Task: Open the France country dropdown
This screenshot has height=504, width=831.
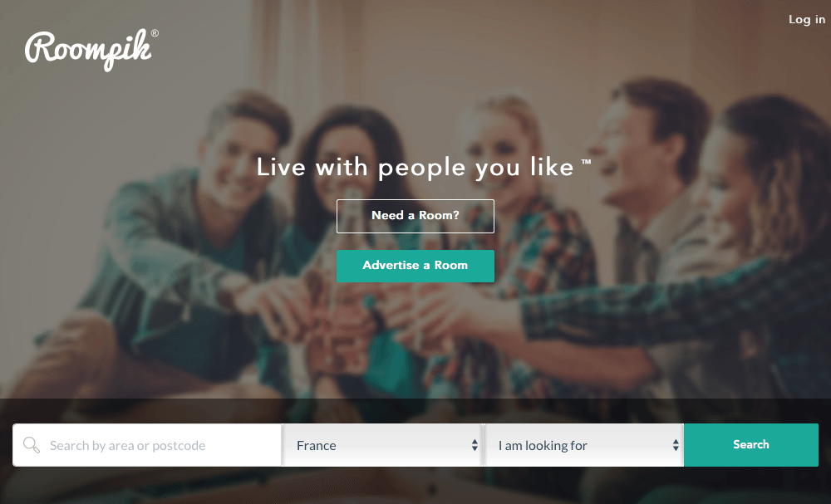Action: [x=382, y=445]
